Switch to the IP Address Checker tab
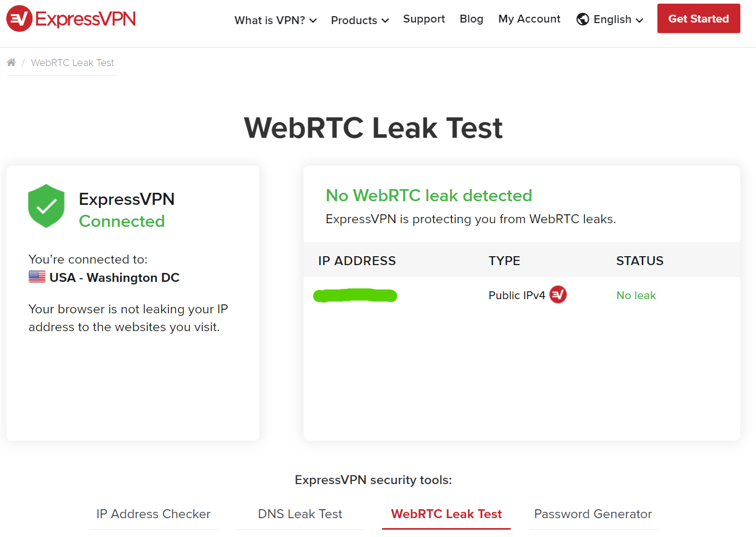The height and width of the screenshot is (537, 756). click(153, 514)
